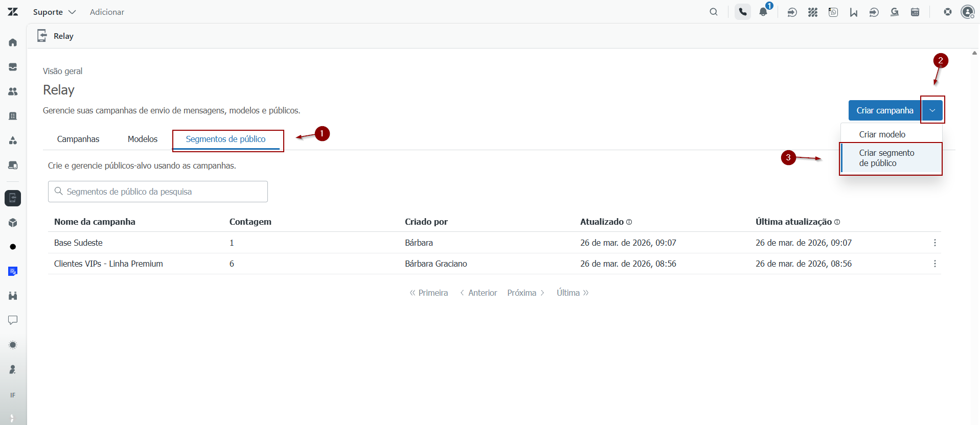The height and width of the screenshot is (425, 980).
Task: Click the Zendesk logo icon
Action: [x=13, y=12]
